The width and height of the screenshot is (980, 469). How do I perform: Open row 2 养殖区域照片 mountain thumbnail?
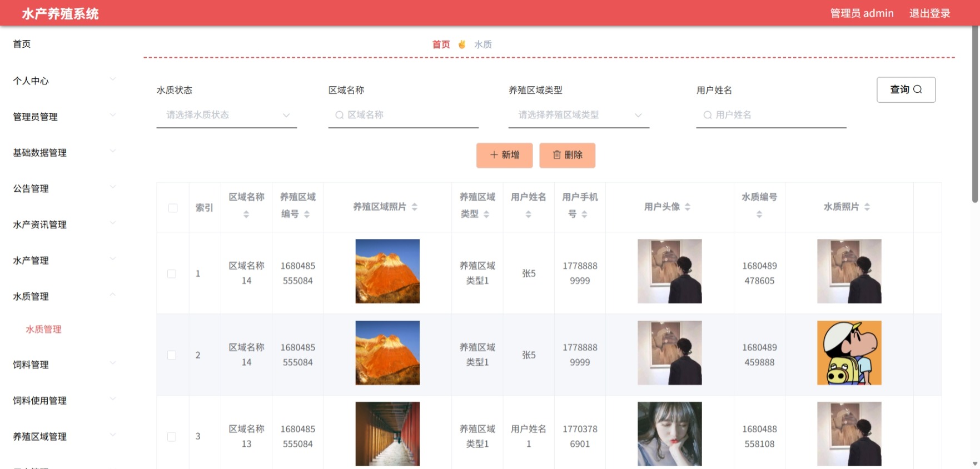point(387,353)
